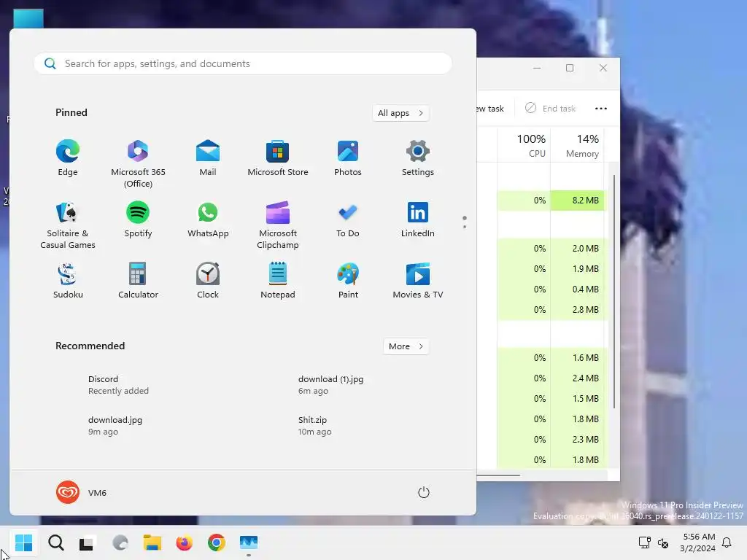Open Task View on the taskbar
Viewport: 747px width, 560px height.
coord(86,542)
